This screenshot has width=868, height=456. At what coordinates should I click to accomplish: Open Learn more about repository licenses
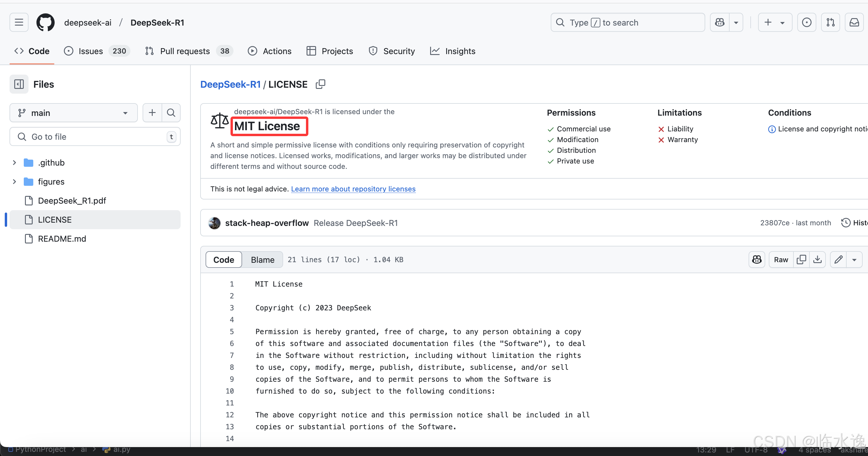click(x=353, y=189)
